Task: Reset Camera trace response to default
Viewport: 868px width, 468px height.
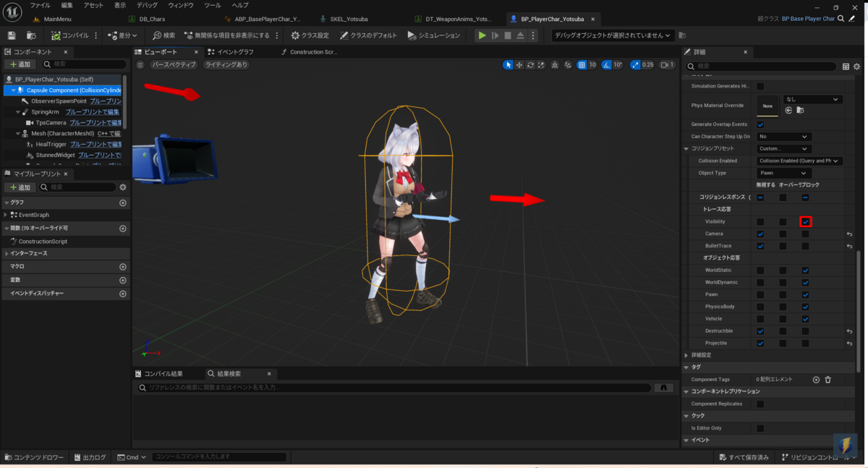Action: tap(850, 234)
